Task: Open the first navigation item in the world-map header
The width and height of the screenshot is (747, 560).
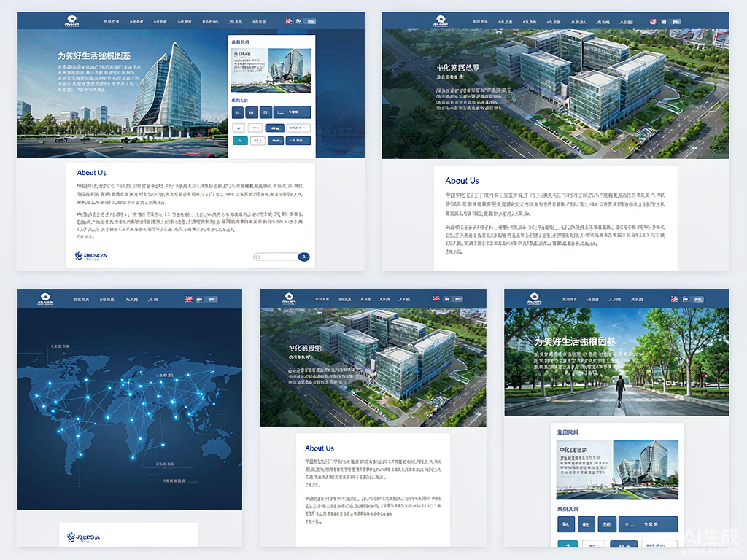Action: 82,300
